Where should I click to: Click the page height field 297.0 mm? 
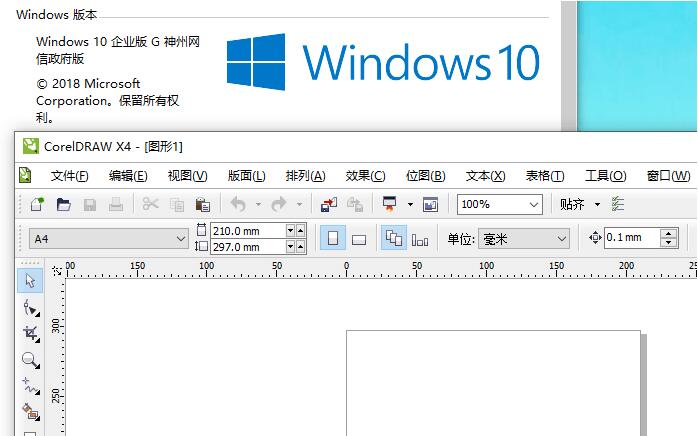click(248, 247)
